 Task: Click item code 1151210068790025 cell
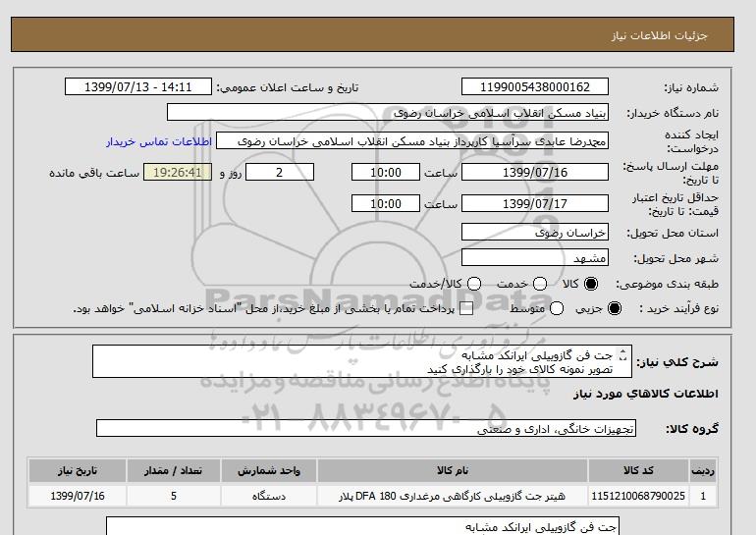click(638, 496)
